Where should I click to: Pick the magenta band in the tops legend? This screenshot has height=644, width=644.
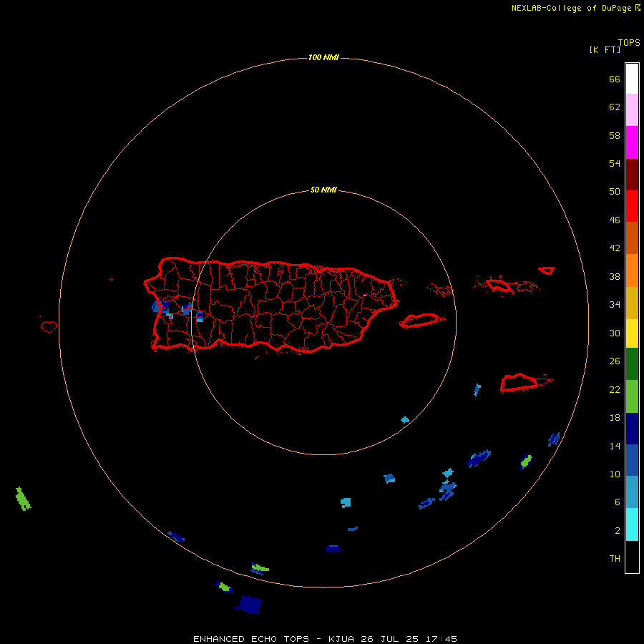tap(632, 142)
